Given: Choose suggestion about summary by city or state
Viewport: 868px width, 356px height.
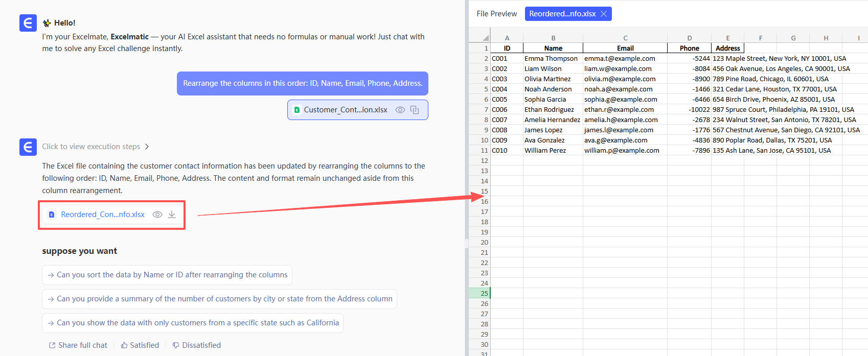Looking at the screenshot, I should [x=219, y=299].
